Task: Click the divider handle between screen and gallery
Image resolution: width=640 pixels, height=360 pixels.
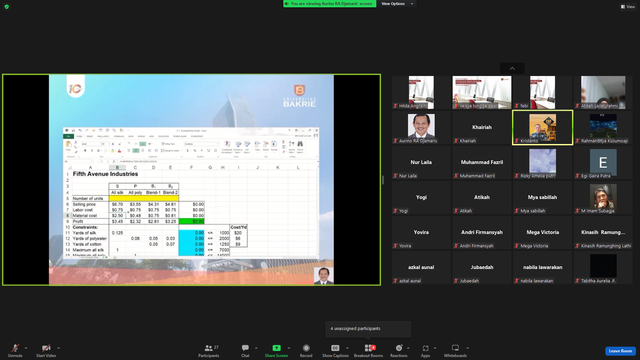Action: [x=383, y=180]
